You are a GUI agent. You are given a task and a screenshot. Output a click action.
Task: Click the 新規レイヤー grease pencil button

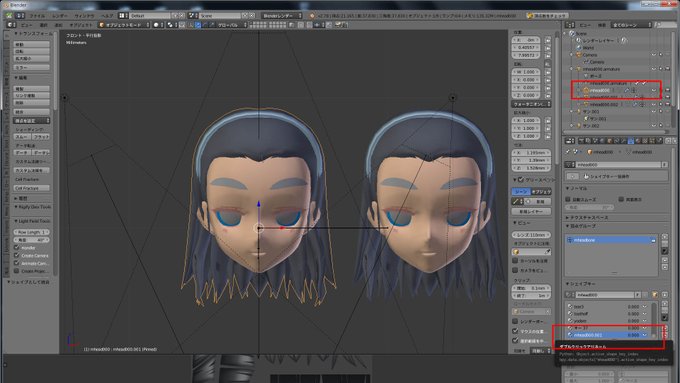pos(531,211)
